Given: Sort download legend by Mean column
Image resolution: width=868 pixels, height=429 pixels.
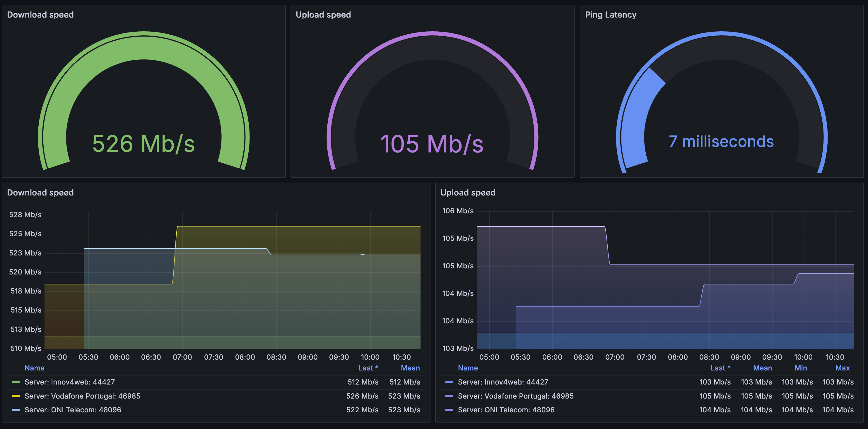Looking at the screenshot, I should tap(410, 368).
